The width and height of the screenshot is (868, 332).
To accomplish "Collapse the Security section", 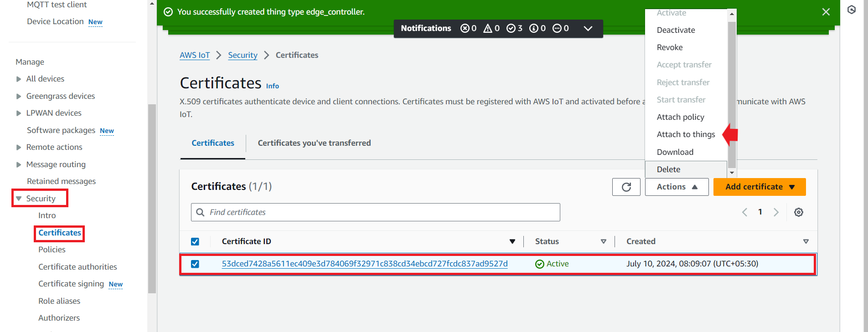I will (x=19, y=199).
